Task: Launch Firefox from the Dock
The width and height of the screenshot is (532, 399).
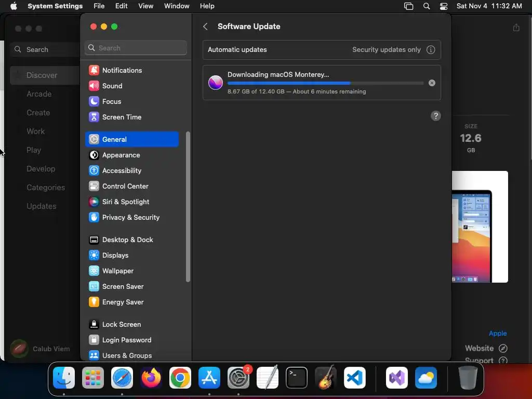Action: pos(151,378)
